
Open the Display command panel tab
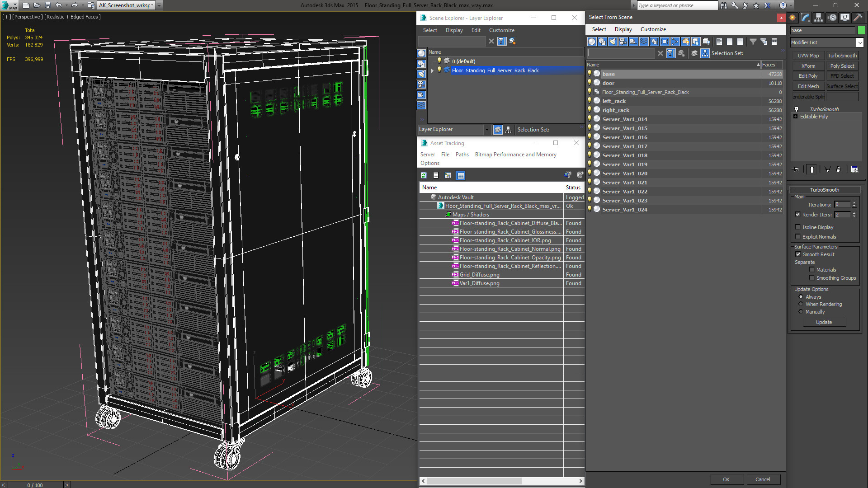[x=845, y=18]
